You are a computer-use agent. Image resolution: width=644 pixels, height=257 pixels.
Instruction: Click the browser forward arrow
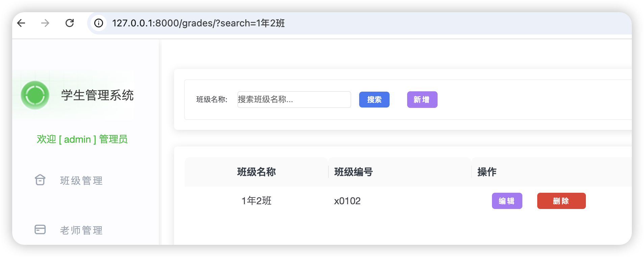click(45, 23)
